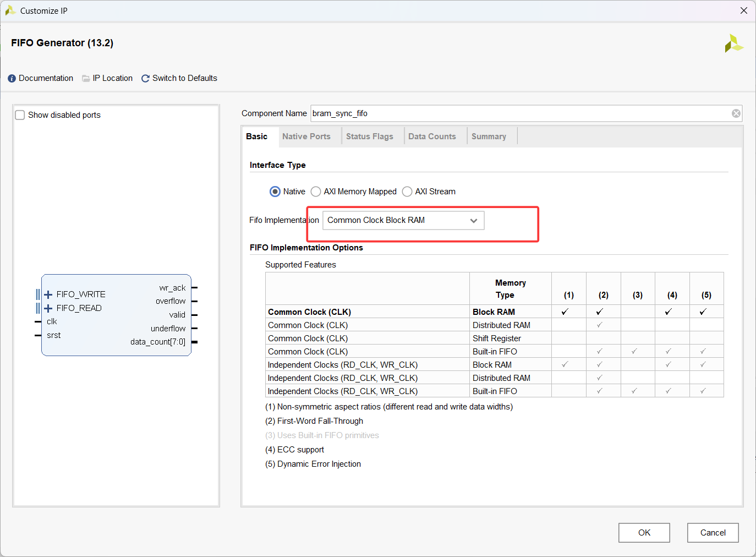Click the Dynamic Error Injection footnote
Viewport: 756px width, 557px height.
tap(313, 464)
